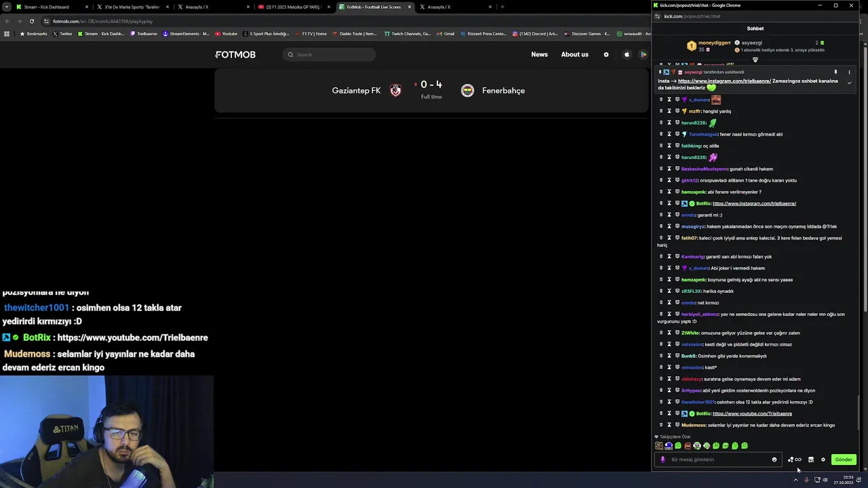
Task: Open the Youtube bookmark
Action: (x=226, y=34)
